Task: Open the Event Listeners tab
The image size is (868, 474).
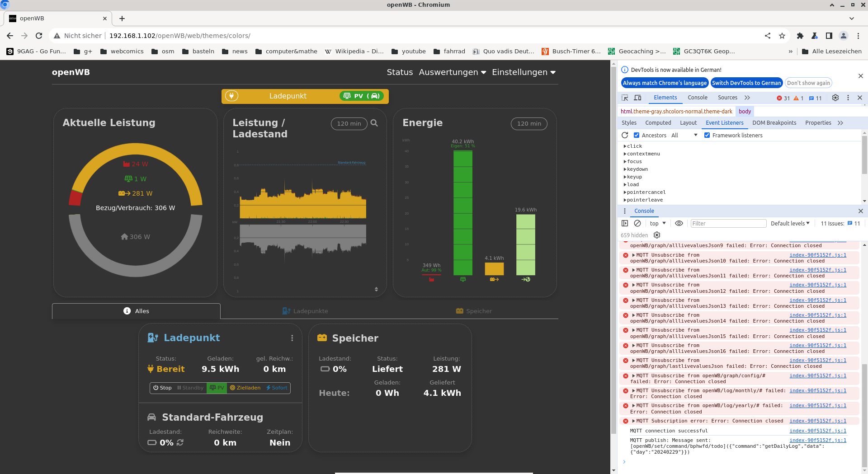Action: point(724,123)
